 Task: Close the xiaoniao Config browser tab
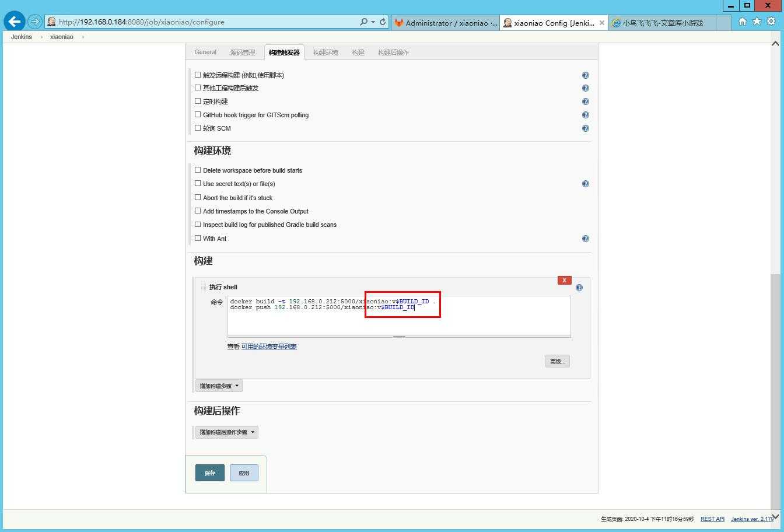pos(602,23)
